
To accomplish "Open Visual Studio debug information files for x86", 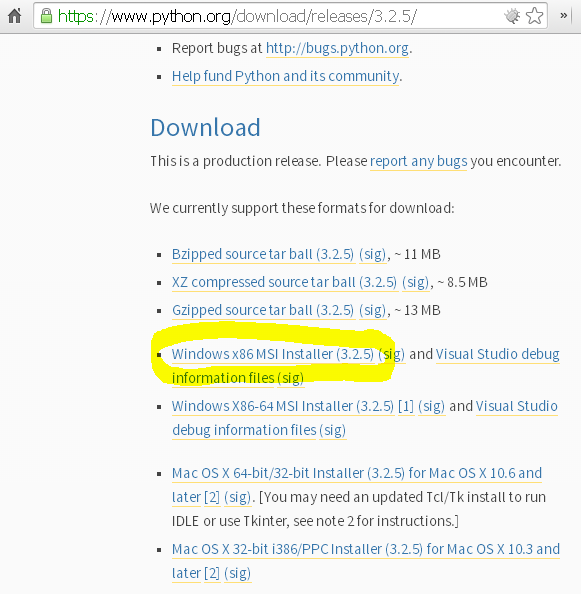I will click(498, 355).
